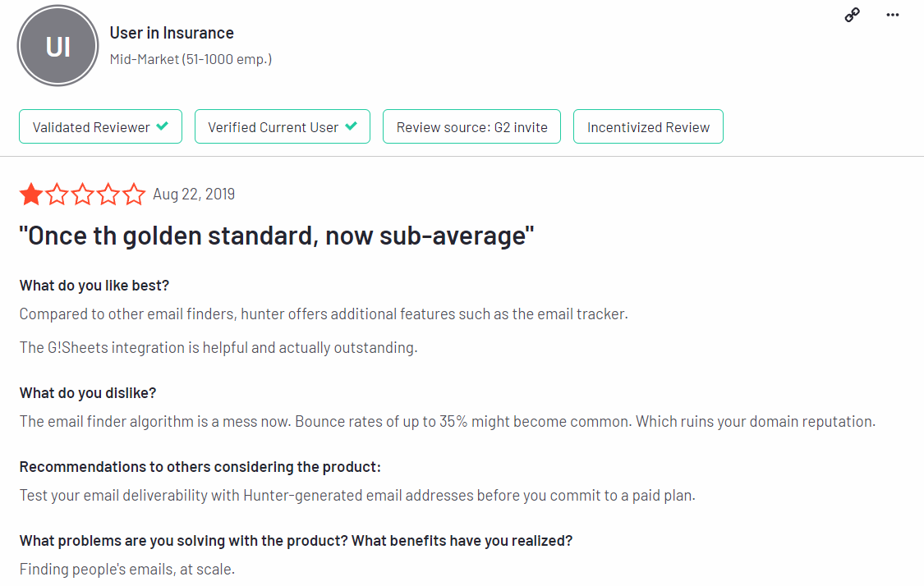Click the "What do you like best?" heading
Viewport: 924px width, 586px height.
click(94, 286)
